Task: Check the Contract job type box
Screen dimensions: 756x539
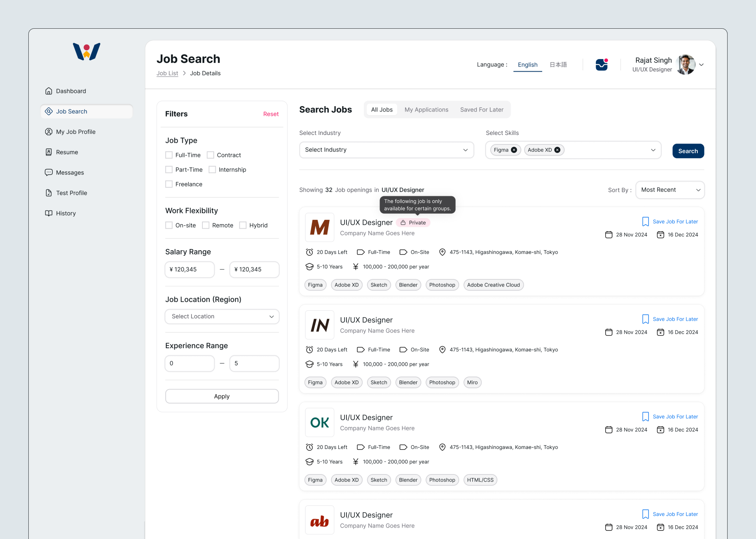Action: tap(211, 155)
